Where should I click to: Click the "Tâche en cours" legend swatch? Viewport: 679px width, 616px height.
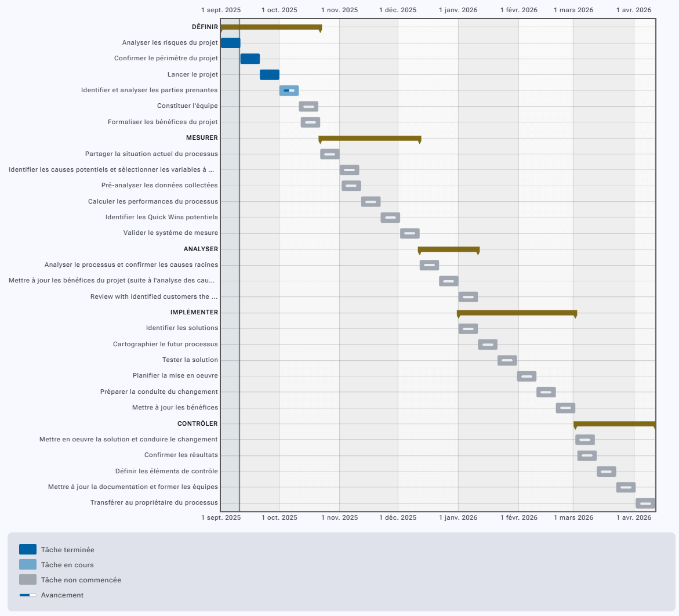[x=28, y=564]
